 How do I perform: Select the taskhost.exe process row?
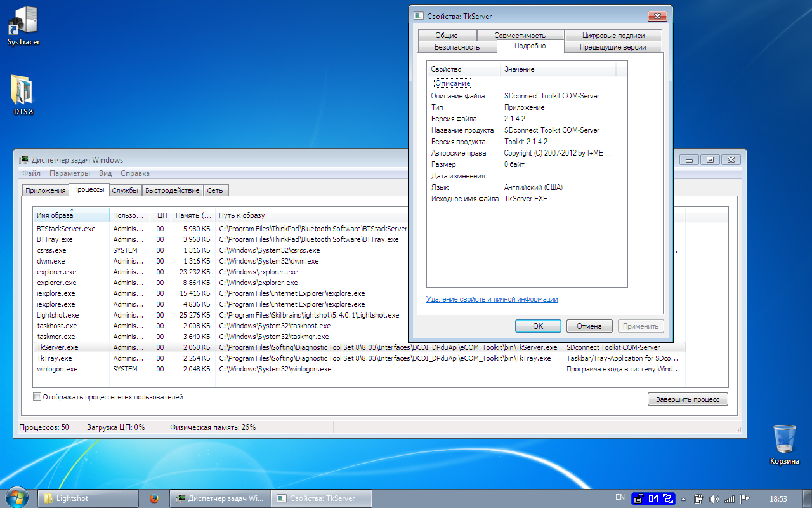click(359, 326)
